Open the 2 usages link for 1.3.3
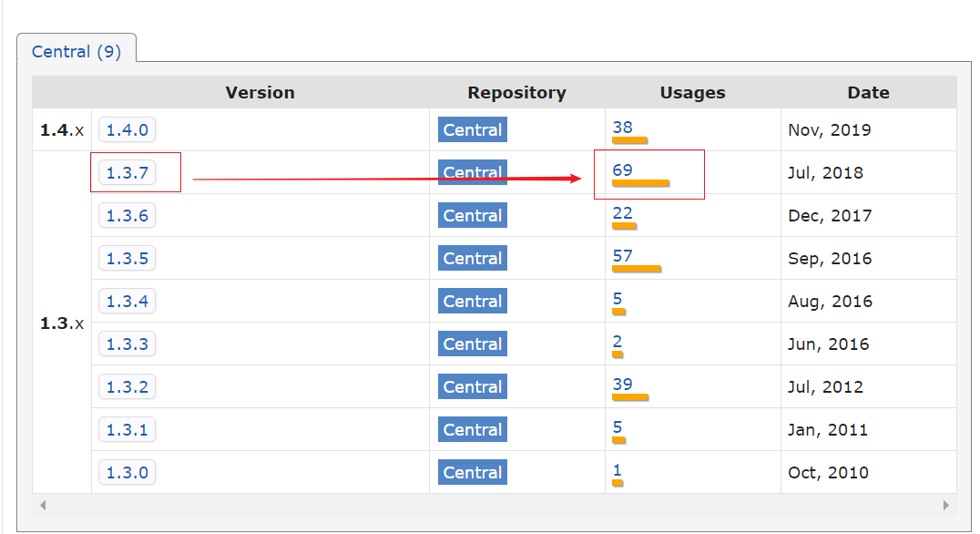This screenshot has height=534, width=980. [618, 342]
